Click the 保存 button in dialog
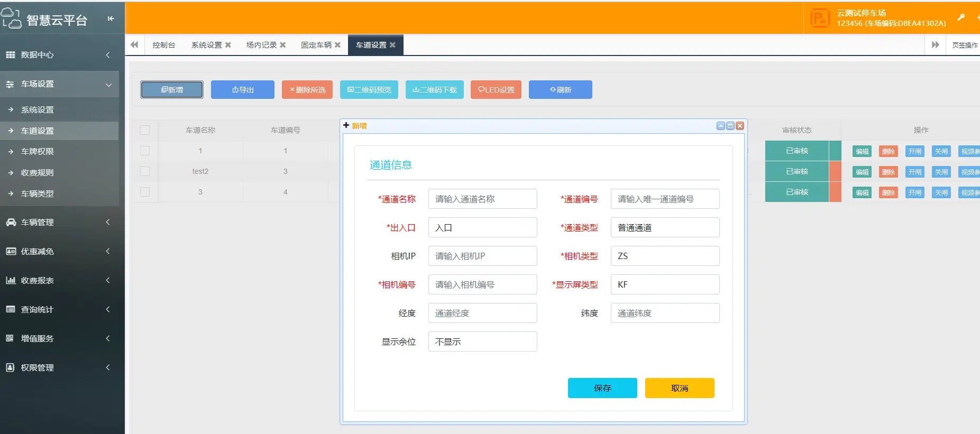The image size is (980, 434). [x=602, y=388]
